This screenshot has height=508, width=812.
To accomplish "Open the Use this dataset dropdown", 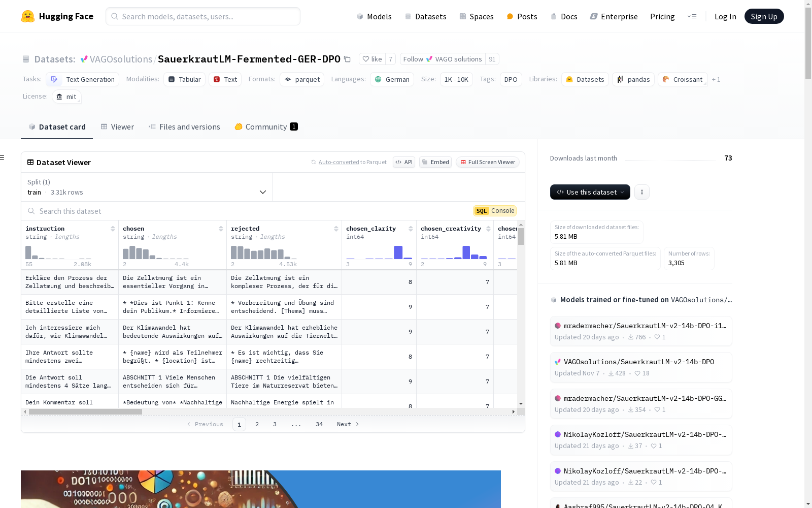I will (x=590, y=192).
